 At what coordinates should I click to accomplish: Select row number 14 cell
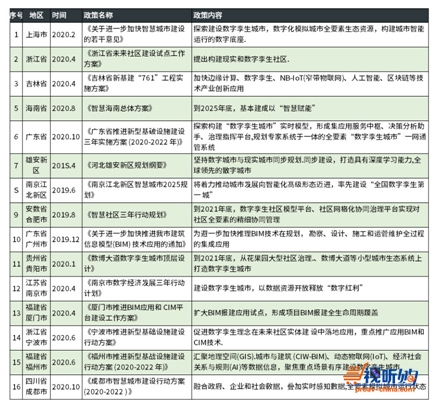point(16,337)
